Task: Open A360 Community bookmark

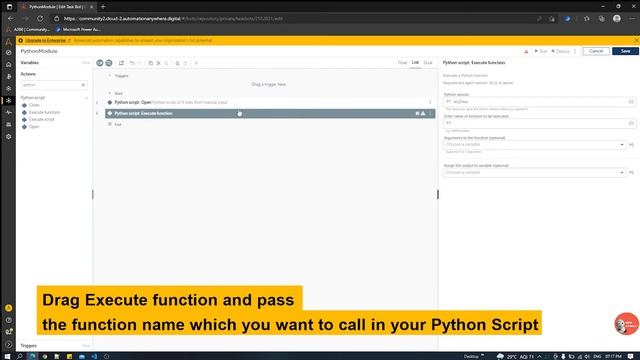Action: click(29, 29)
